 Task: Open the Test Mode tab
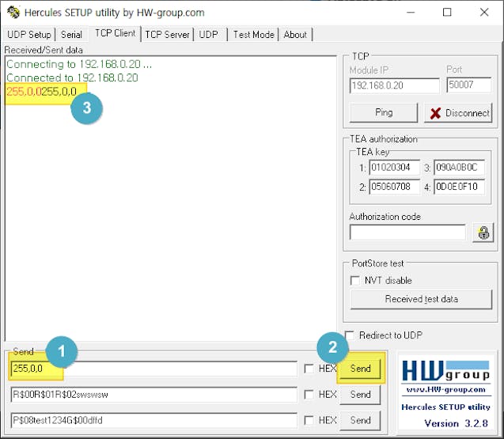254,34
